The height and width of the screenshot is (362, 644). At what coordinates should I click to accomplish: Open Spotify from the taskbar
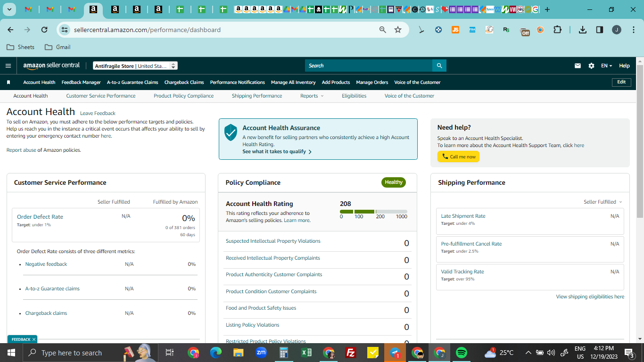click(462, 353)
